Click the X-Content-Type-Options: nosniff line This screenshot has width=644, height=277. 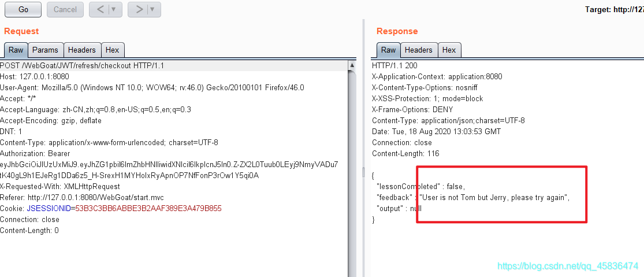pos(425,87)
